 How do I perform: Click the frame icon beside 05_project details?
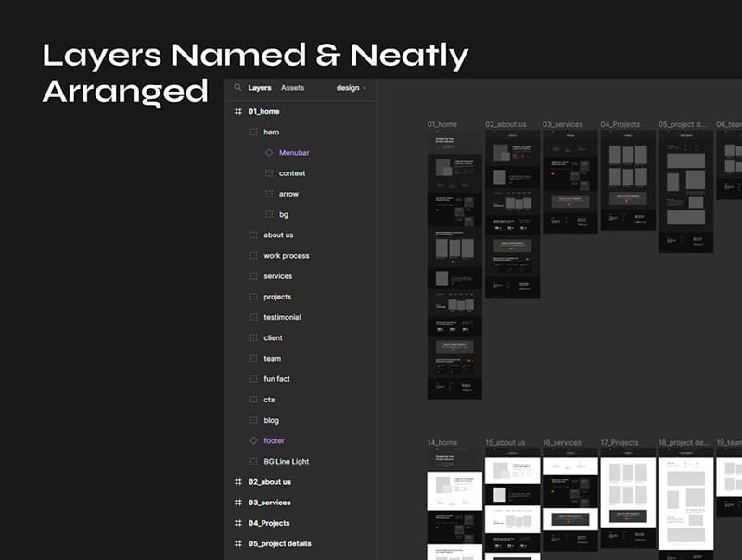click(x=238, y=544)
